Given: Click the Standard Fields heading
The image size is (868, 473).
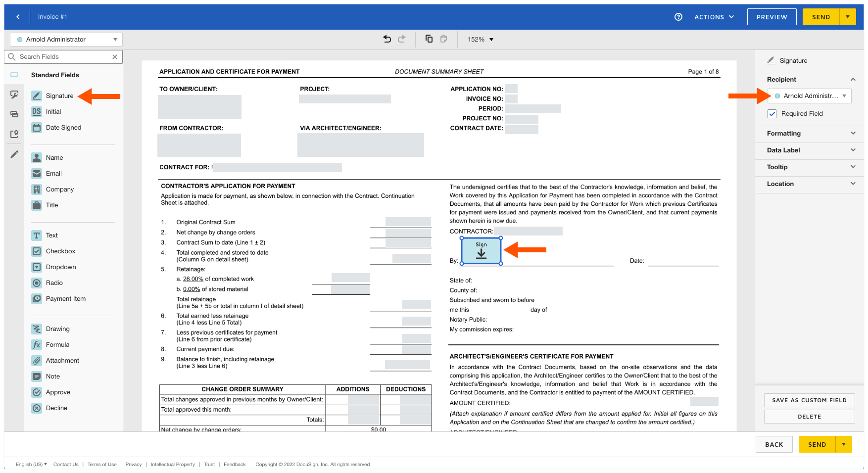Looking at the screenshot, I should click(x=55, y=75).
